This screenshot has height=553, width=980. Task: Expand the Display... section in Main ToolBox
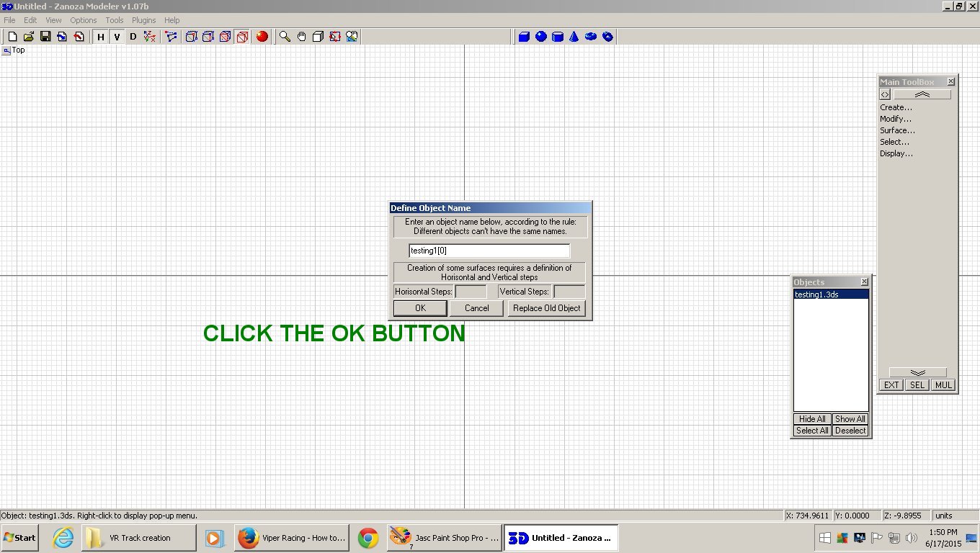tap(896, 153)
